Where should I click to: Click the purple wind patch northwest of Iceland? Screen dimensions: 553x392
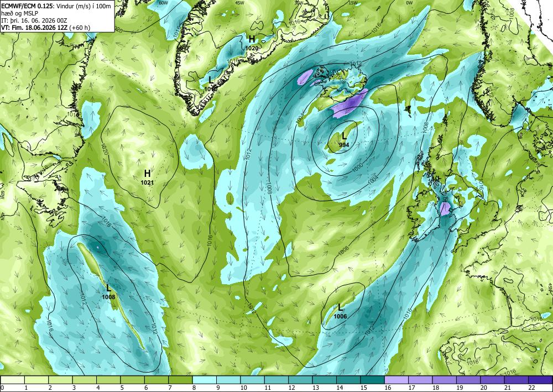pyautogui.click(x=305, y=77)
